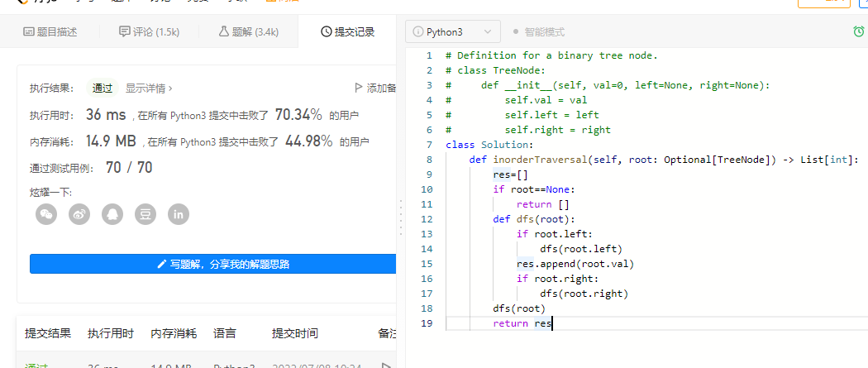Open the Python3 language dropdown
The image size is (868, 368).
click(453, 31)
